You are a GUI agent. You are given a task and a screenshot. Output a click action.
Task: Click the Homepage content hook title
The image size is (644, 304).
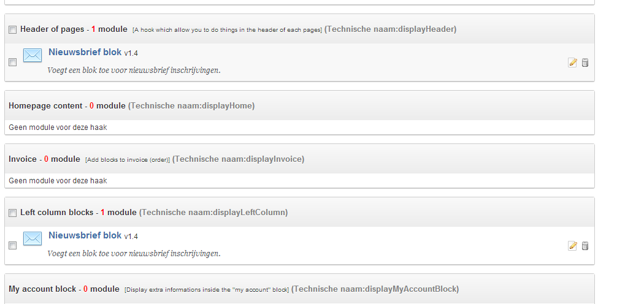tap(45, 106)
